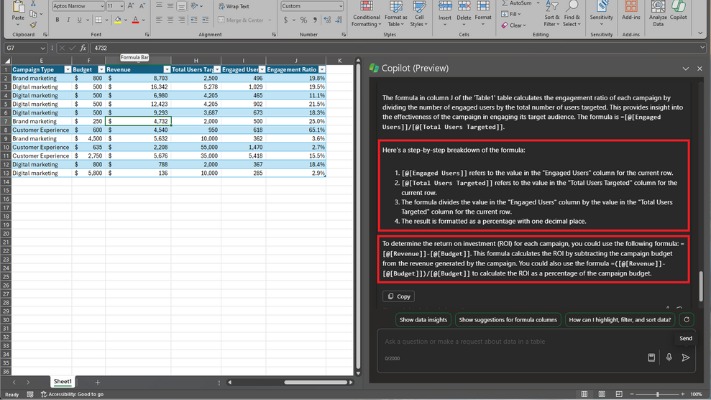Click Analyze Data button
The image size is (711, 400).
click(x=657, y=14)
